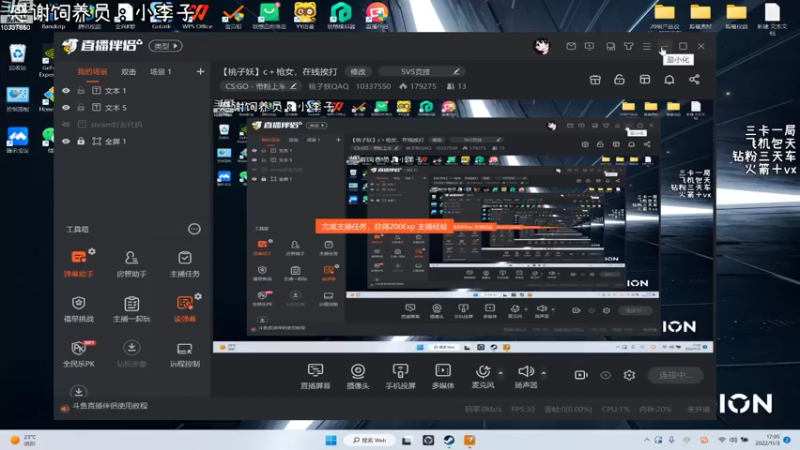Add a 摄像头 camera source
This screenshot has width=800, height=450.
point(358,376)
